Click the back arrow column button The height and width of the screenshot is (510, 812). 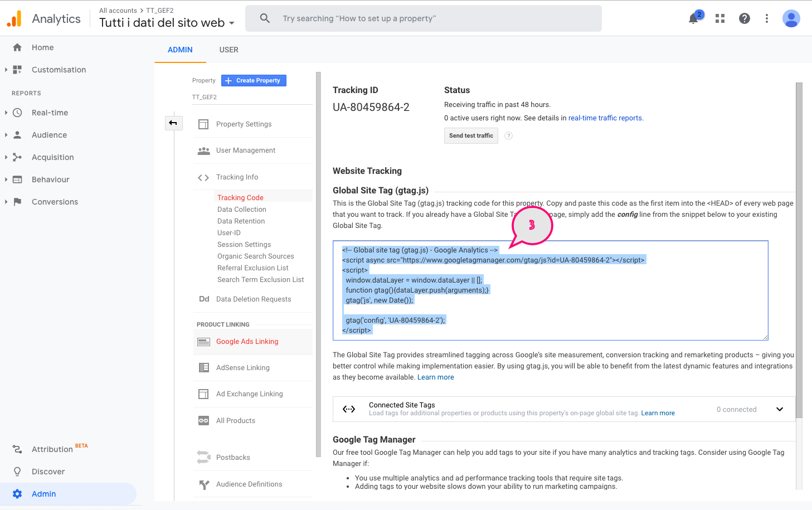pos(173,123)
